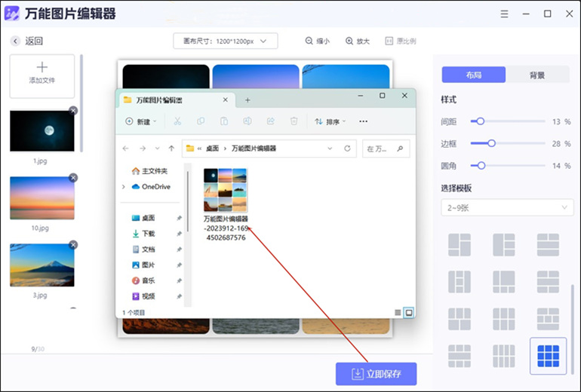Image resolution: width=581 pixels, height=392 pixels.
Task: Choose the first template in the third row
Action: (460, 319)
